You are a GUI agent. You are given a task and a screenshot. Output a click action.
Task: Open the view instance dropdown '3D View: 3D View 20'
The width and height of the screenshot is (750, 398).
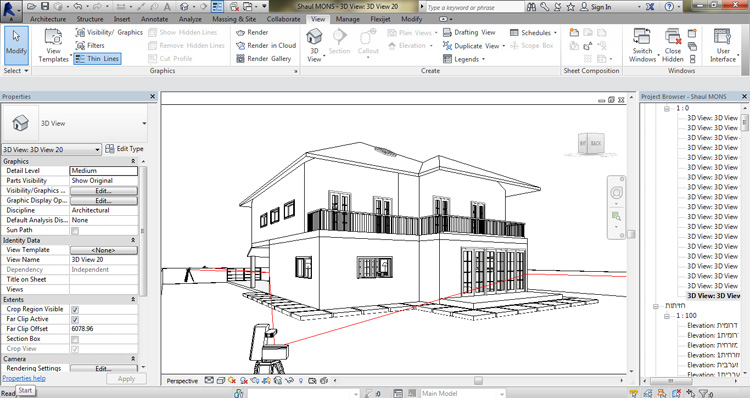tap(52, 150)
